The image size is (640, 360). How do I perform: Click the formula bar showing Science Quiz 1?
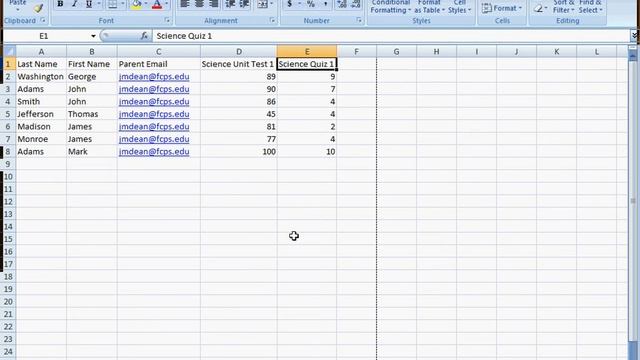(x=391, y=36)
